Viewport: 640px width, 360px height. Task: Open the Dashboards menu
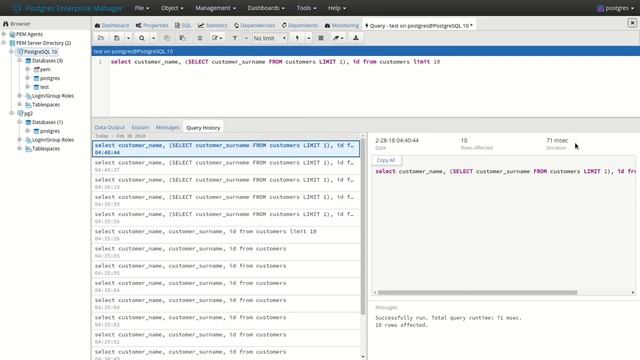coord(266,8)
